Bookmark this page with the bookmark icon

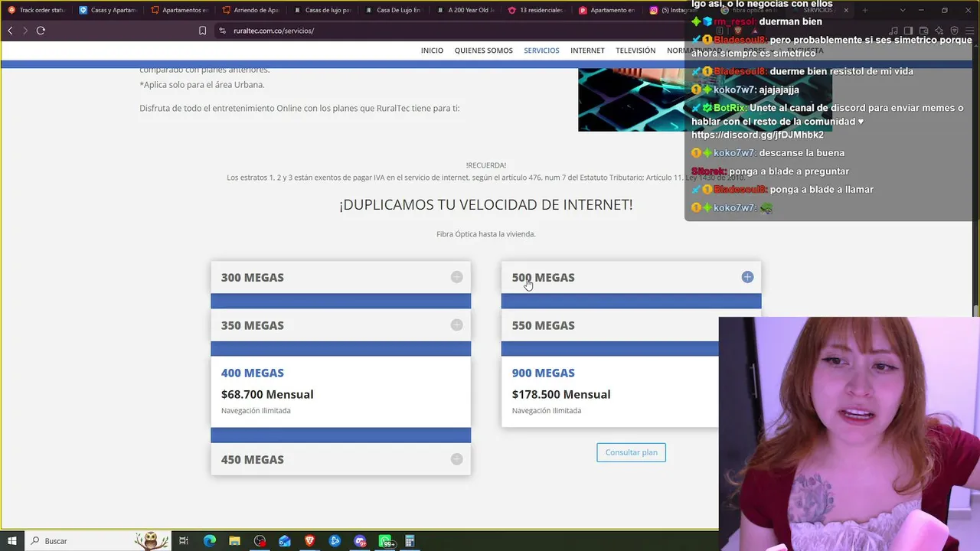(202, 31)
